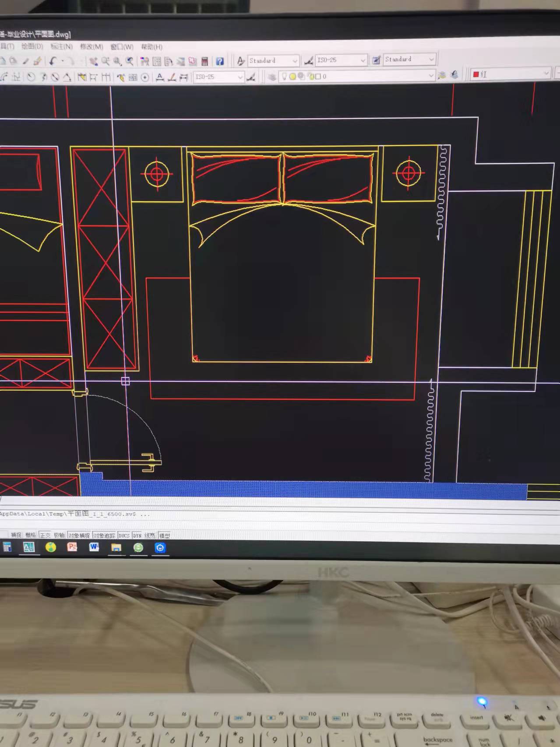Toggle 对象捕捉 object snap in status bar
Image resolution: width=560 pixels, height=747 pixels.
tap(79, 536)
